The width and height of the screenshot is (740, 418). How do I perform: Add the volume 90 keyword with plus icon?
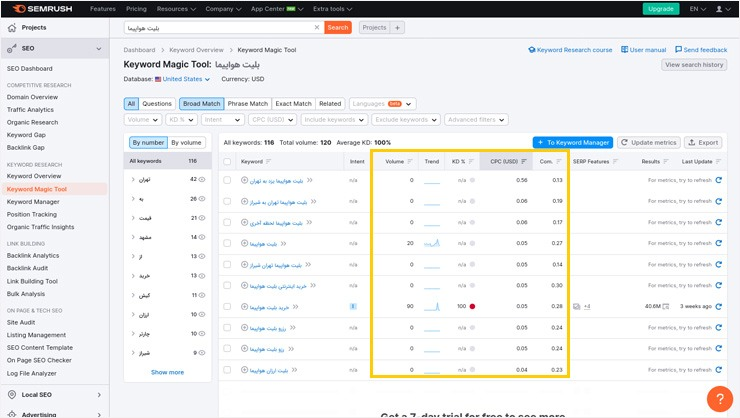coord(244,307)
